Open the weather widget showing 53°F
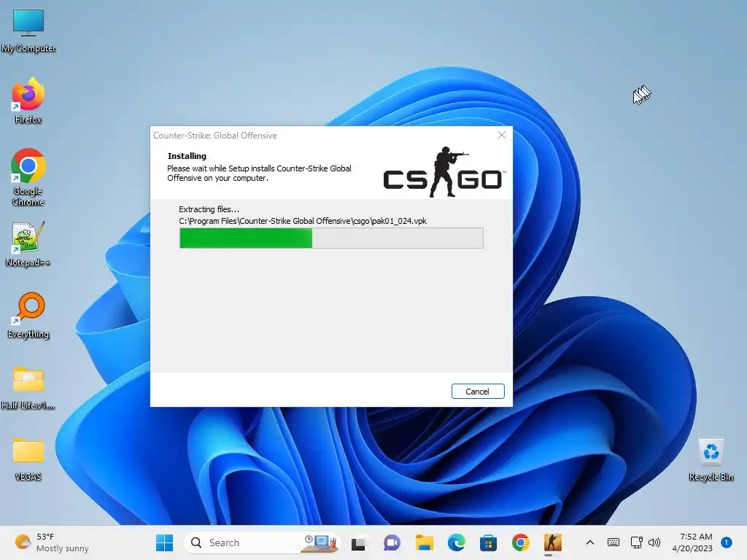The height and width of the screenshot is (560, 747). [52, 542]
